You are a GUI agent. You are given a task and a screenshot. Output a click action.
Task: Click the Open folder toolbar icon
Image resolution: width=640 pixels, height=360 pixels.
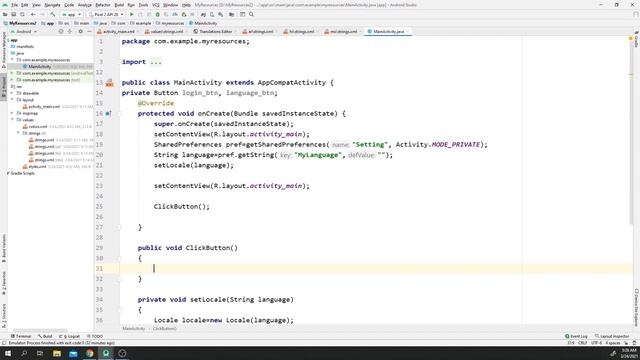[x=5, y=14]
